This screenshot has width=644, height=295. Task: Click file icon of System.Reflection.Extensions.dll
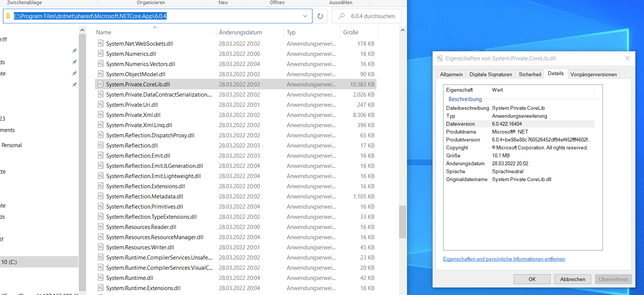tap(101, 186)
